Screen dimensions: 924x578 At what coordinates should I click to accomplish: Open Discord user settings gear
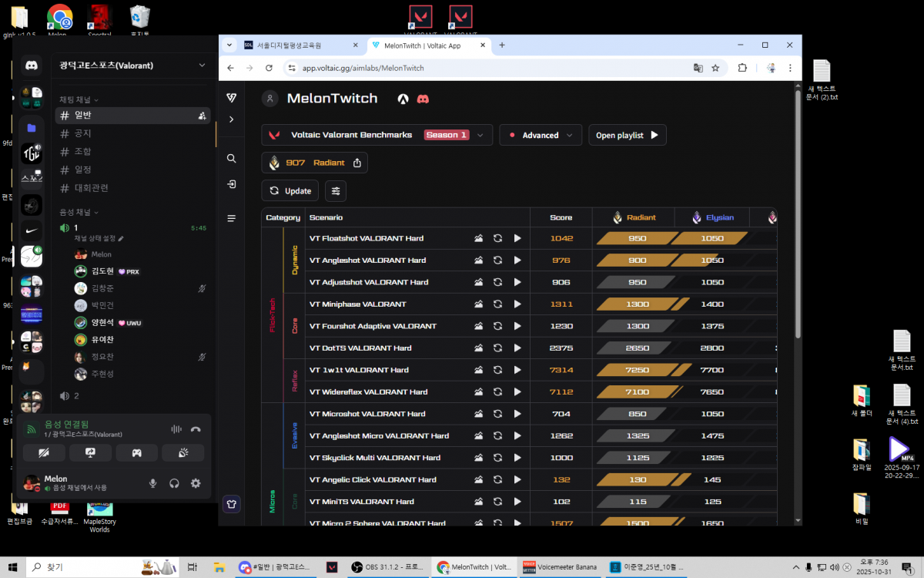196,483
